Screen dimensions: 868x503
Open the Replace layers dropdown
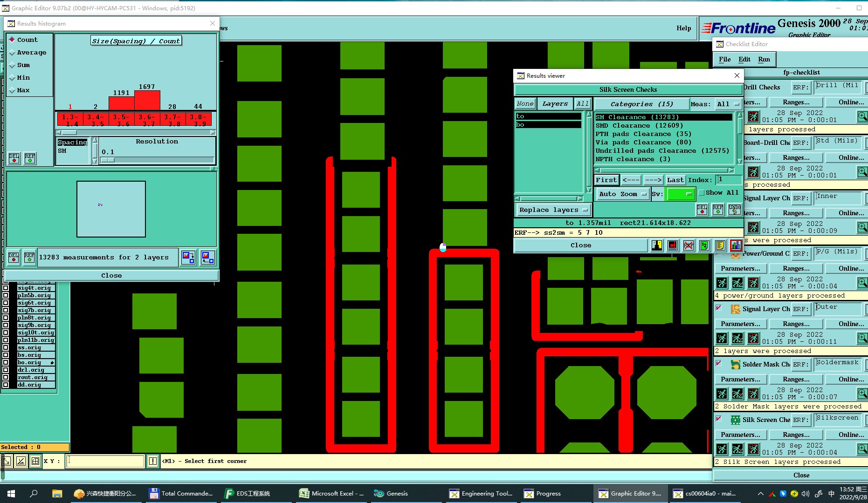553,210
